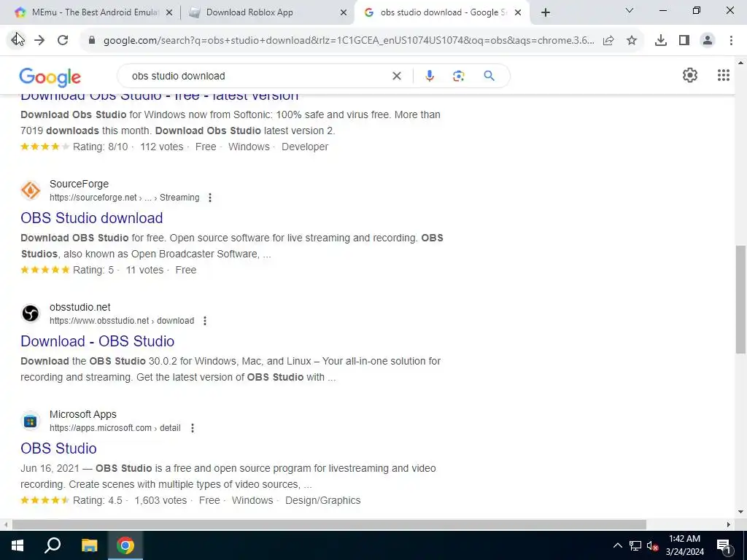Show hidden system tray icons
Screen dimensions: 747x560
pos(617,545)
